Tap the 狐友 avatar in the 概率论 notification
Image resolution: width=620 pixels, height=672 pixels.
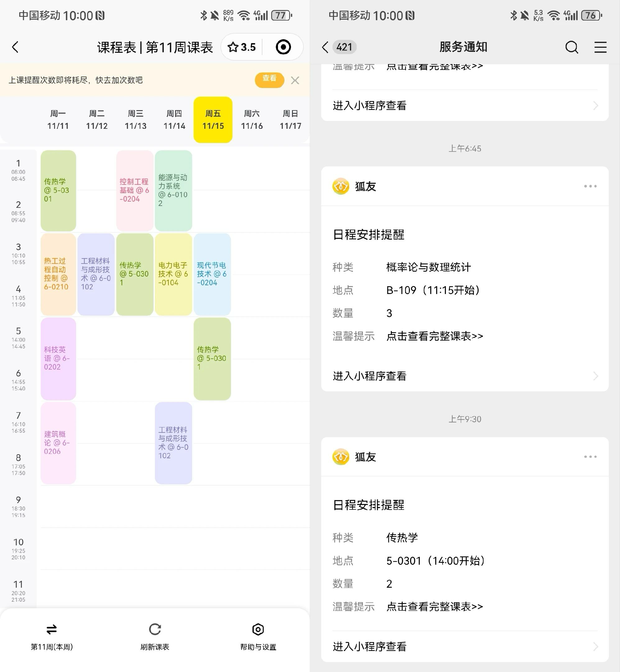tap(340, 186)
